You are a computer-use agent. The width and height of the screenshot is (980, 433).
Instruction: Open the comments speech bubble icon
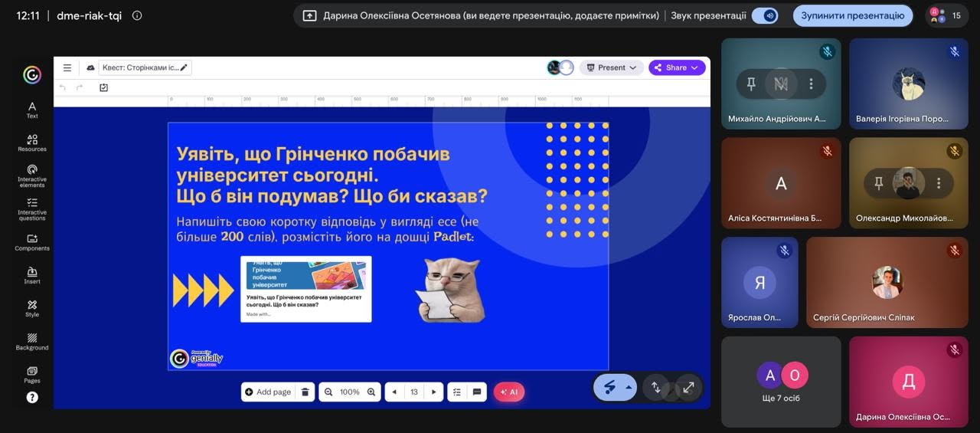click(x=477, y=392)
